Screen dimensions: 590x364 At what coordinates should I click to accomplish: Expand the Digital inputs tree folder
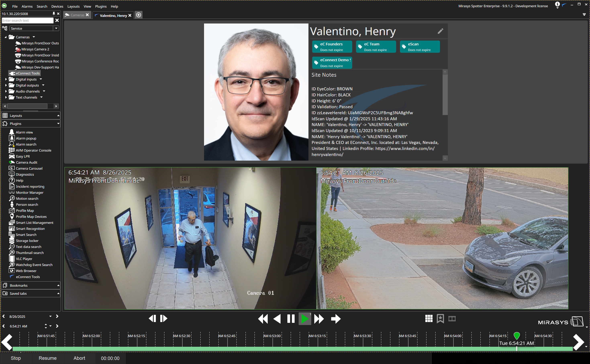click(6, 79)
